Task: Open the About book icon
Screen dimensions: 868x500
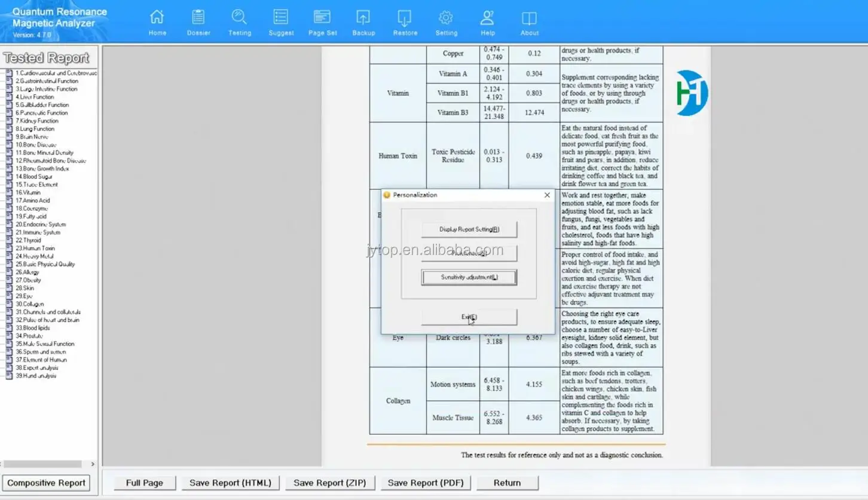Action: pos(529,23)
